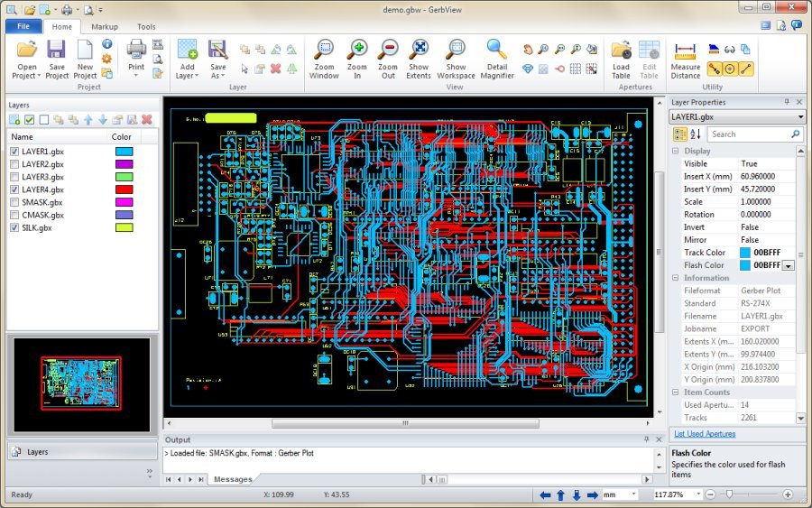This screenshot has width=812, height=508.
Task: Open the File menu
Action: (23, 27)
